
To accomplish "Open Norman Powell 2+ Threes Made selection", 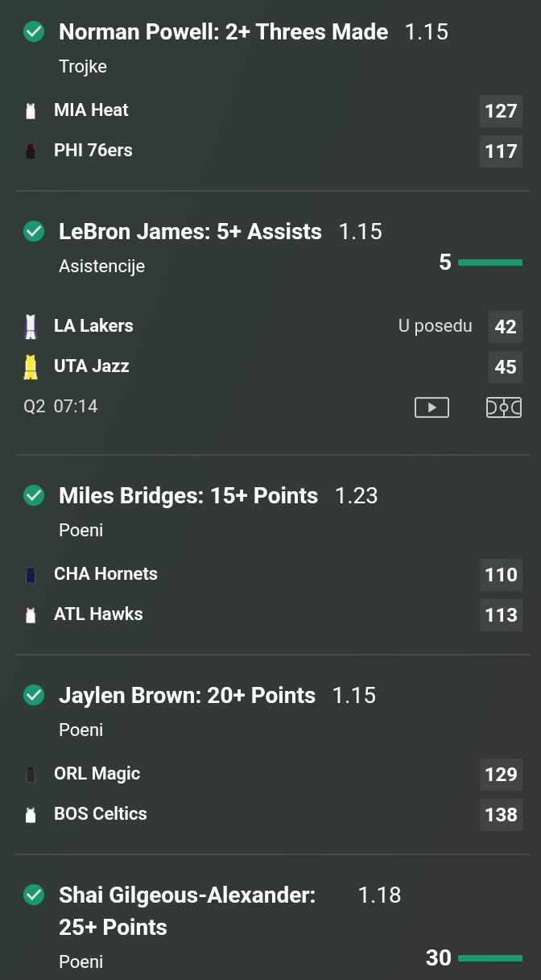I will click(223, 32).
